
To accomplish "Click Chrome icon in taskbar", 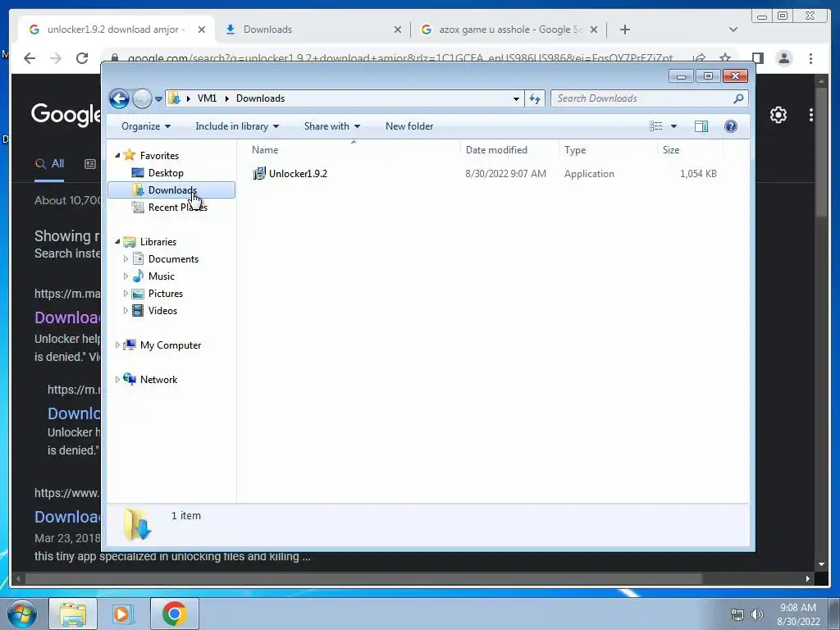I will tap(174, 614).
